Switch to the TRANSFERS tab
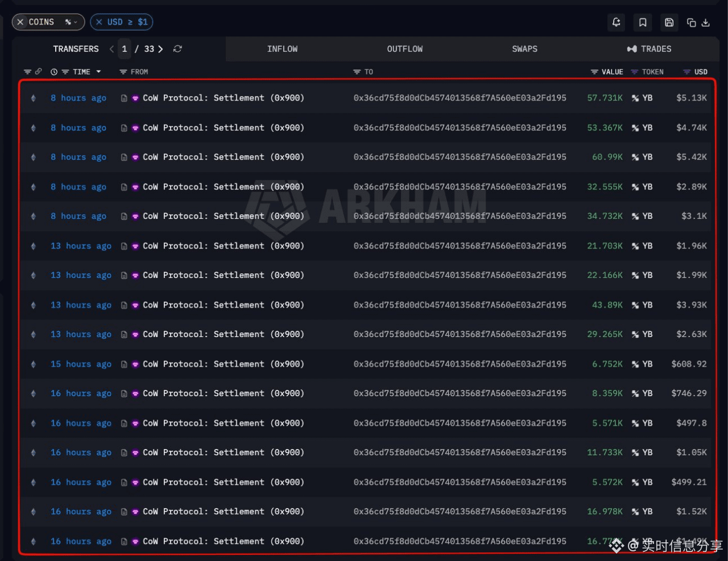 point(76,49)
